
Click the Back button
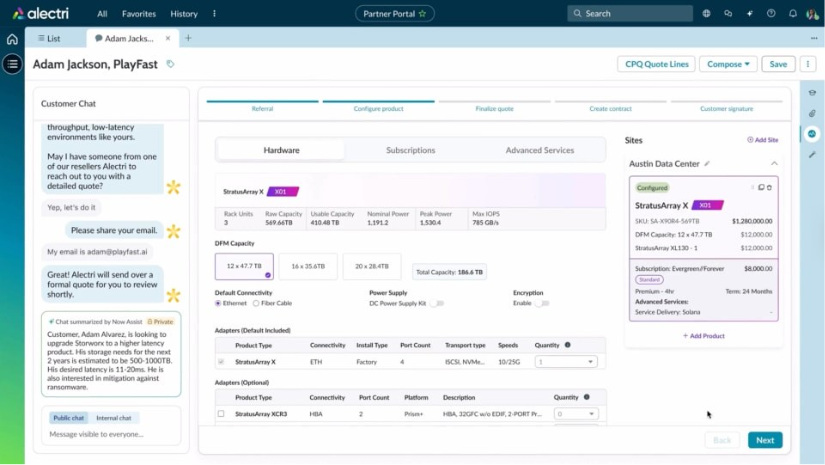pyautogui.click(x=722, y=440)
